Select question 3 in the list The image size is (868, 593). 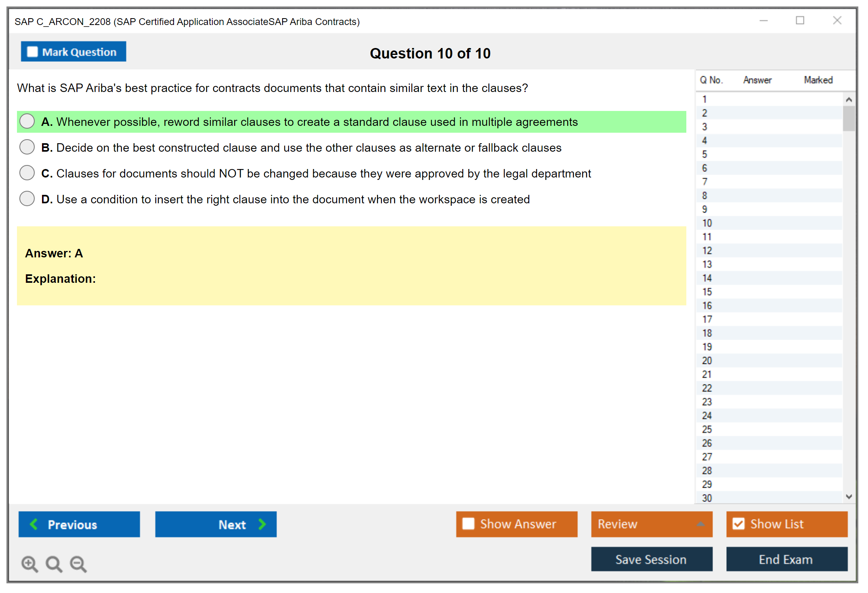(704, 127)
